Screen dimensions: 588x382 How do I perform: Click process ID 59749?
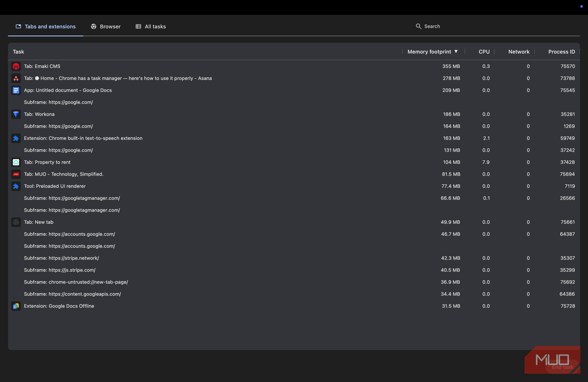[x=567, y=138]
